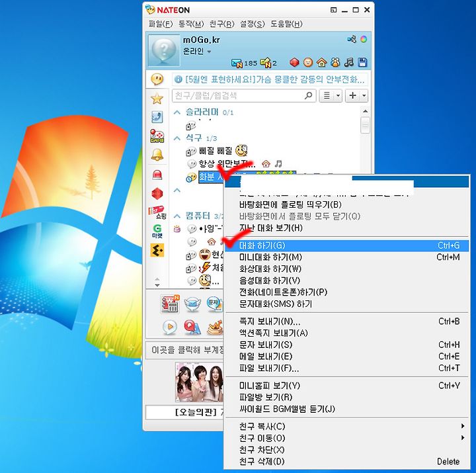The image size is (476, 473).
Task: Open the bell alarm sidebar icon
Action: click(157, 155)
